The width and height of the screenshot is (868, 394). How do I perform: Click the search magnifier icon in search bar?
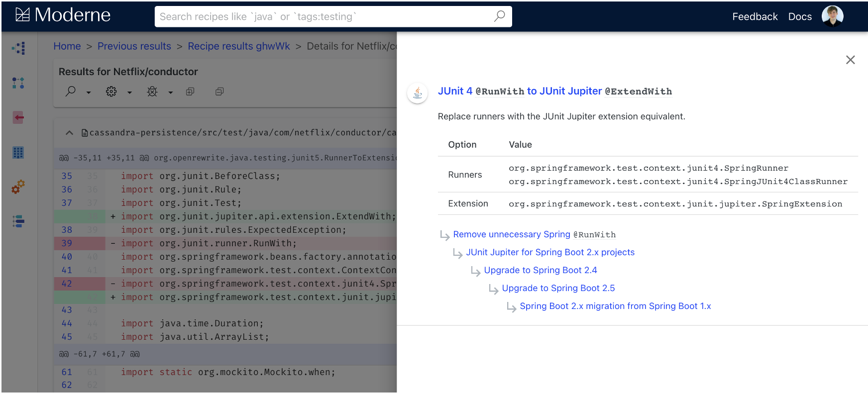[499, 16]
